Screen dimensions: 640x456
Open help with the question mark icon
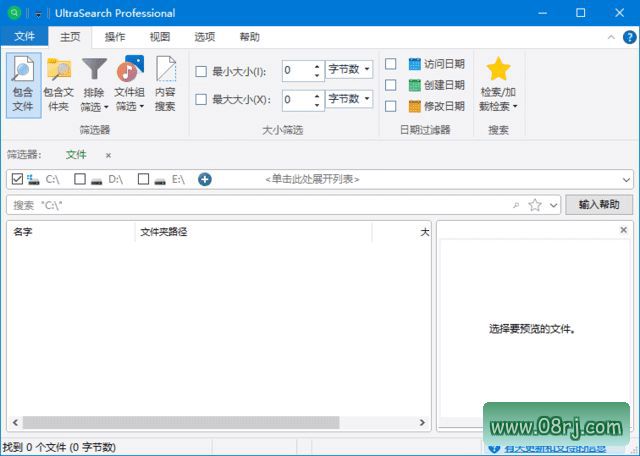(629, 37)
